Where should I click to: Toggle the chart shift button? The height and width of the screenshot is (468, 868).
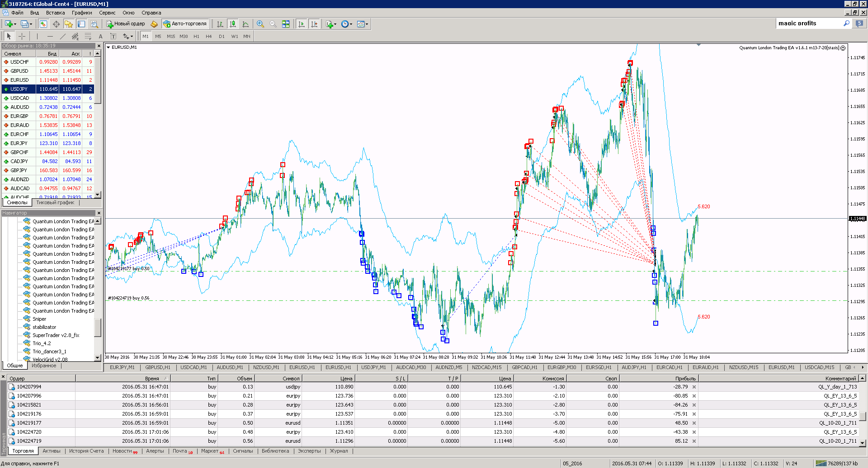[314, 24]
